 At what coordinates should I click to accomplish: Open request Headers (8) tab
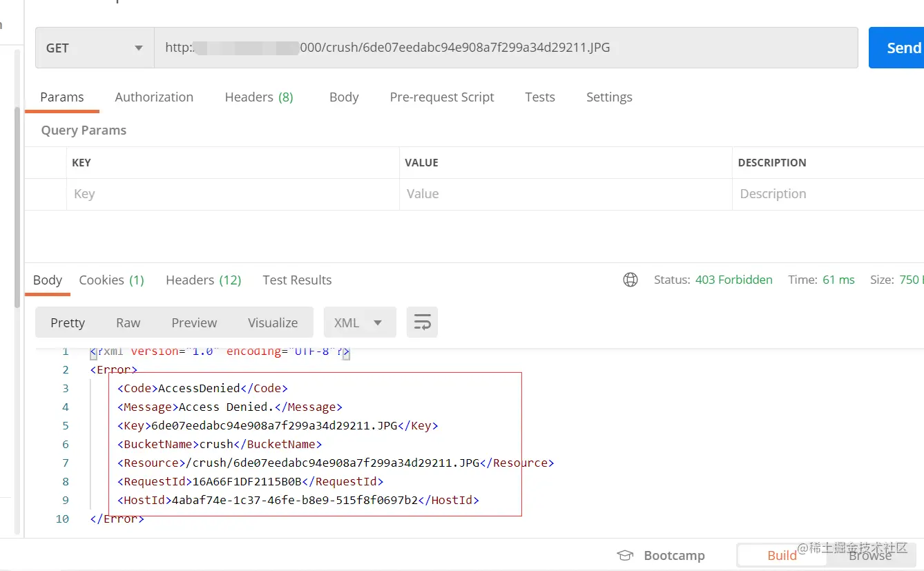259,97
